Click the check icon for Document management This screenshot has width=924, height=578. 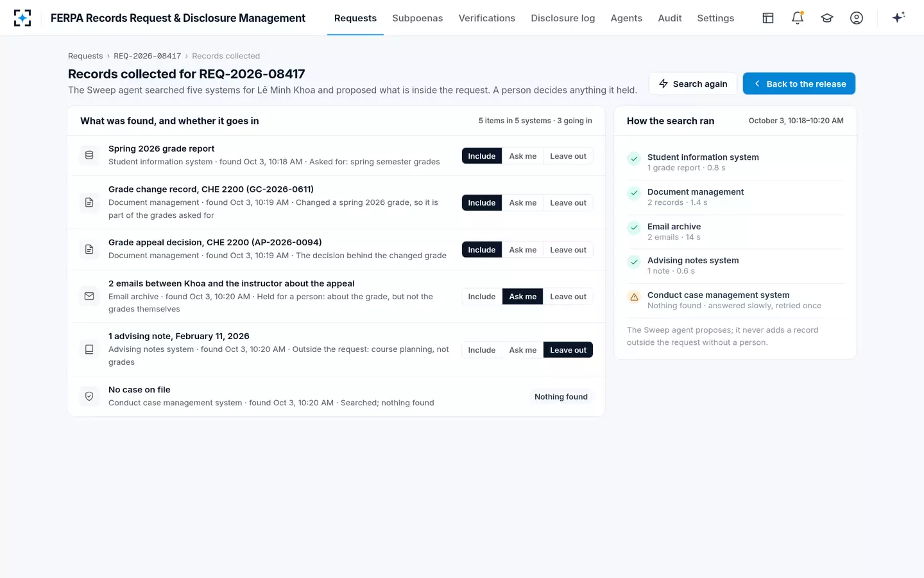pyautogui.click(x=634, y=193)
